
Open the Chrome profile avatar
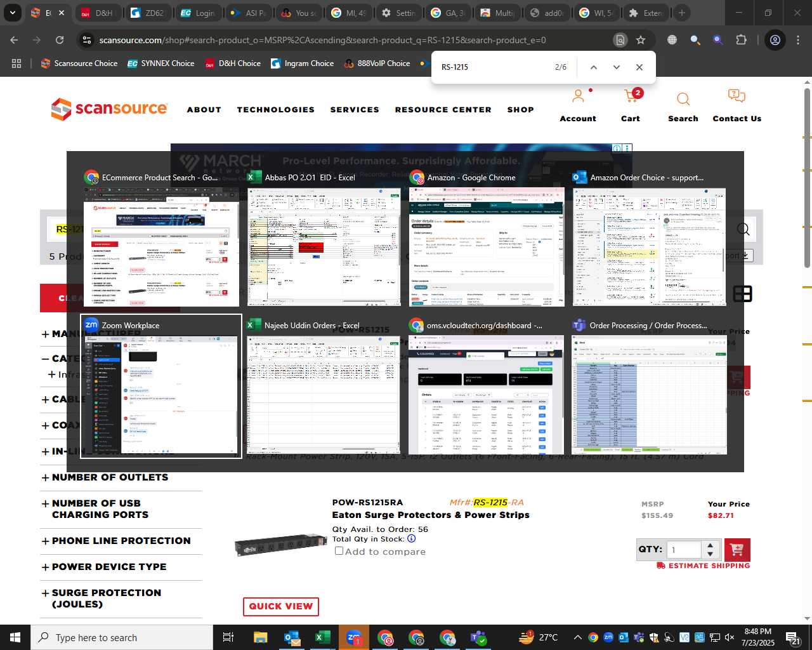775,40
